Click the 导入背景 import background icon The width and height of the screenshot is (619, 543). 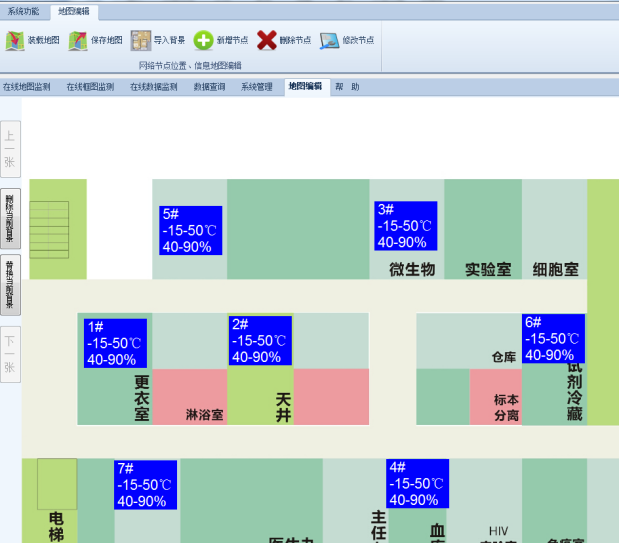pyautogui.click(x=141, y=40)
